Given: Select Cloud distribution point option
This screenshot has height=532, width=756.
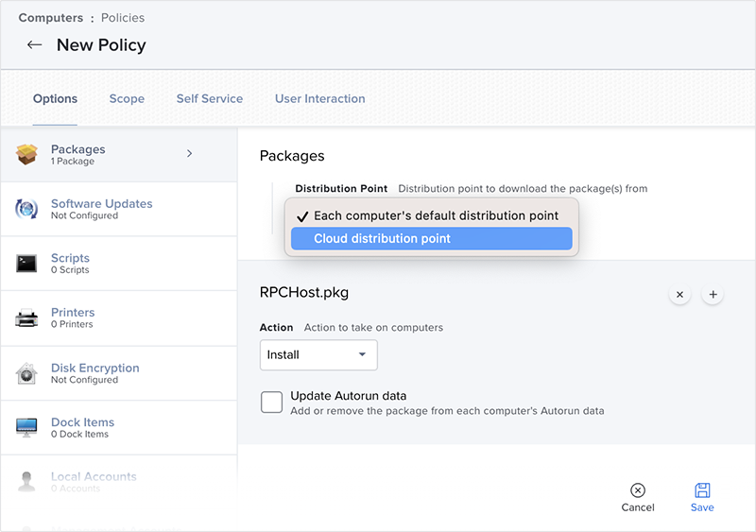Looking at the screenshot, I should [x=431, y=239].
